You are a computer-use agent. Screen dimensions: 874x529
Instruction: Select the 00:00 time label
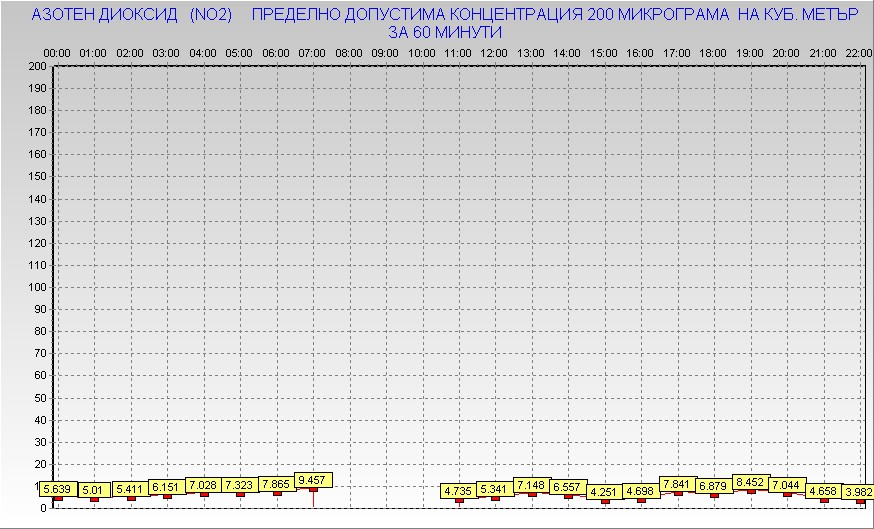pos(57,52)
